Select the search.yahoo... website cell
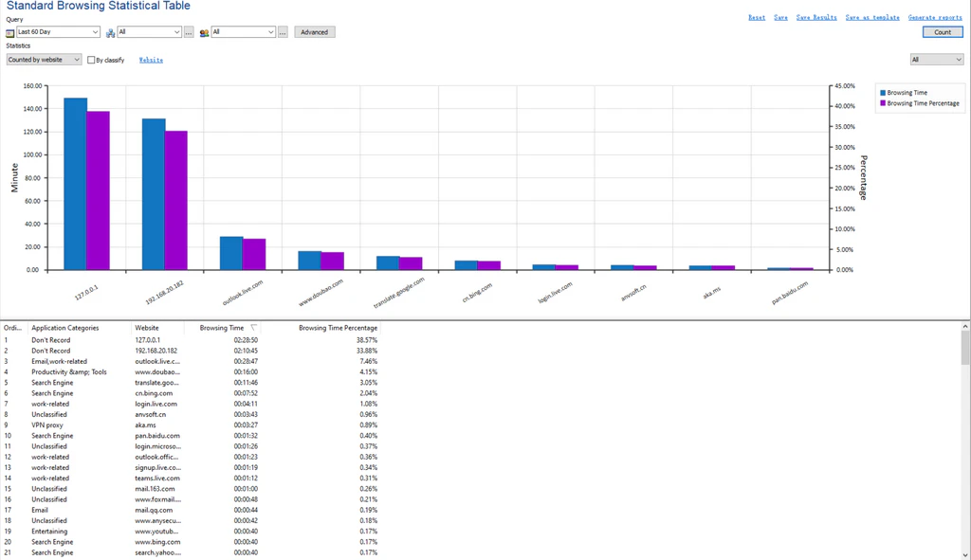The image size is (971, 560). 158,552
